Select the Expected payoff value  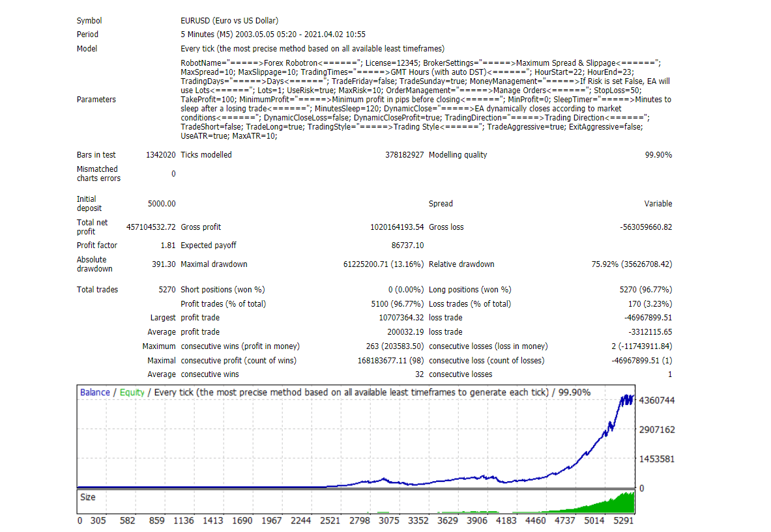click(409, 245)
